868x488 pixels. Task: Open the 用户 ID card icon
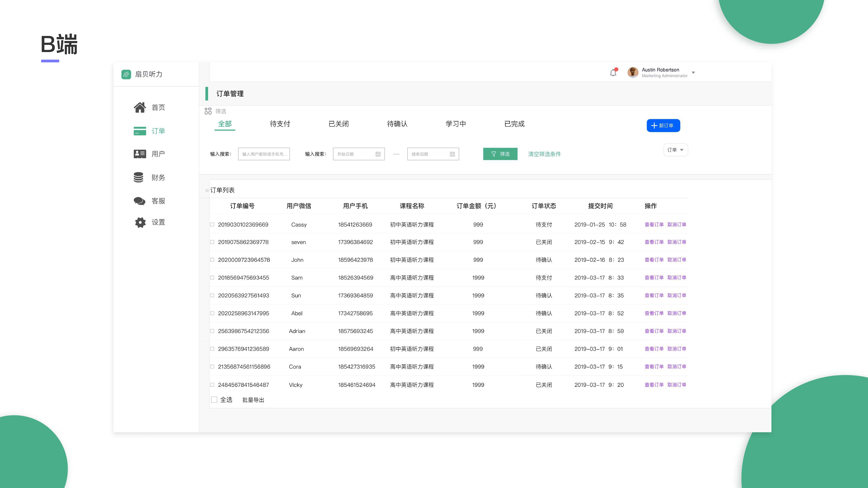(140, 154)
